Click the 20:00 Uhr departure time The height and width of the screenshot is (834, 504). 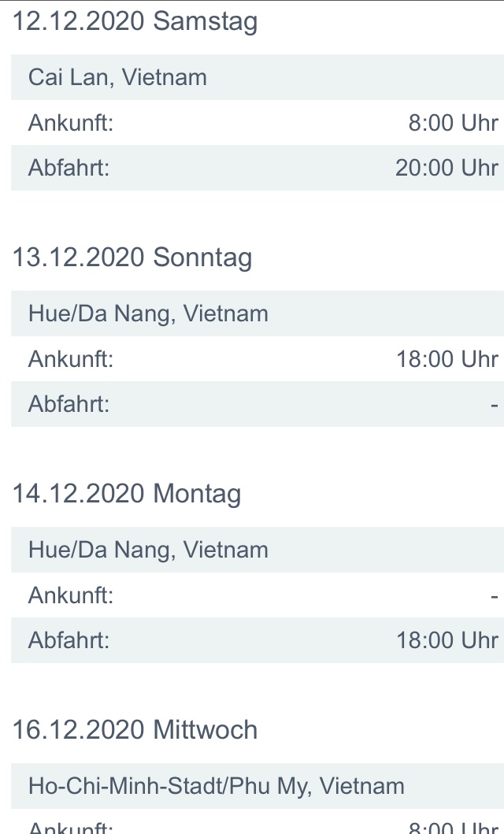coord(447,168)
